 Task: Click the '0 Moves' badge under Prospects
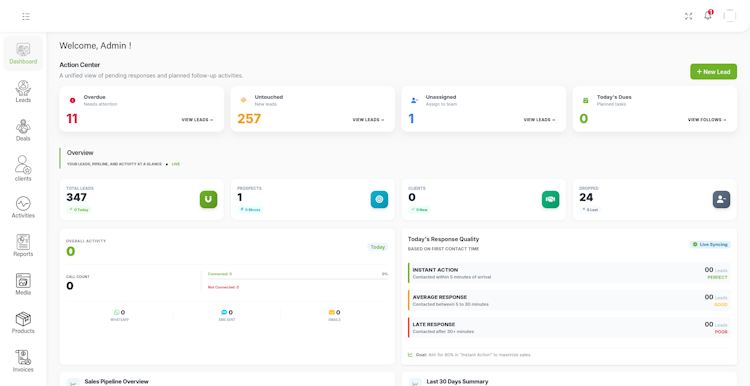(x=250, y=210)
